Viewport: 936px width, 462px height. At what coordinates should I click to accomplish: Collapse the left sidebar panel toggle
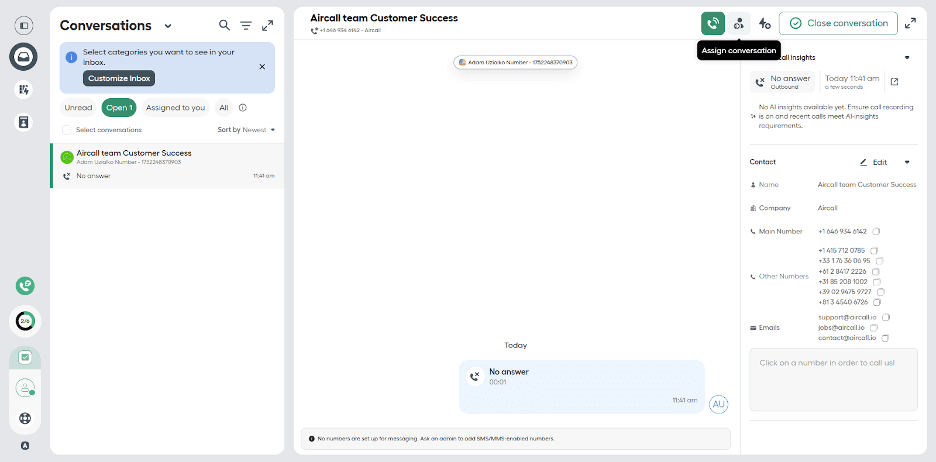coord(24,24)
